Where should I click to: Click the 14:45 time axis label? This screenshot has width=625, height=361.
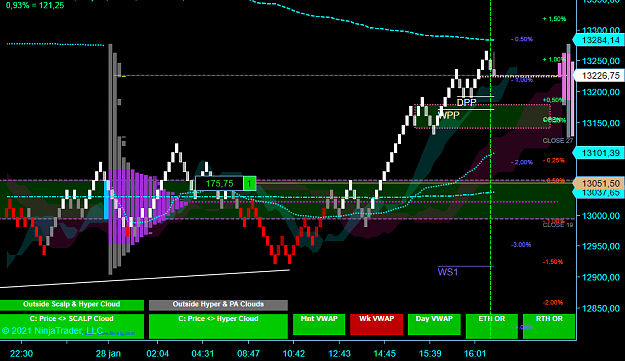coord(385,354)
